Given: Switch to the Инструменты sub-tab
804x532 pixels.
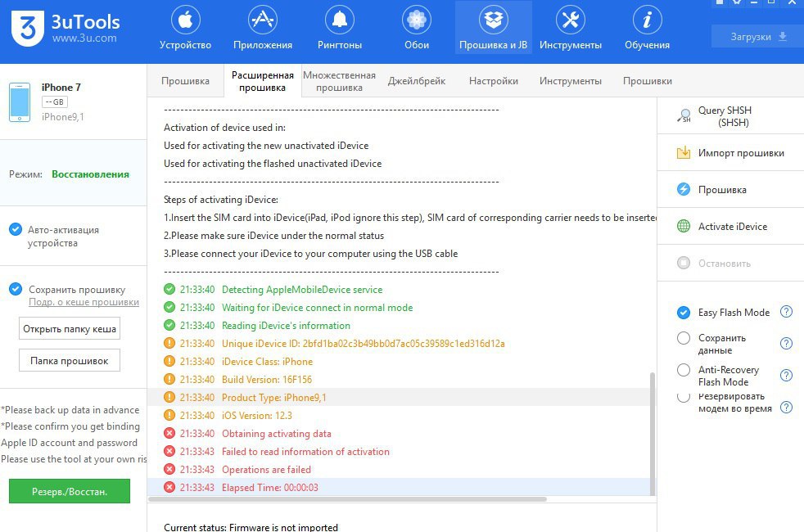Looking at the screenshot, I should click(x=570, y=81).
